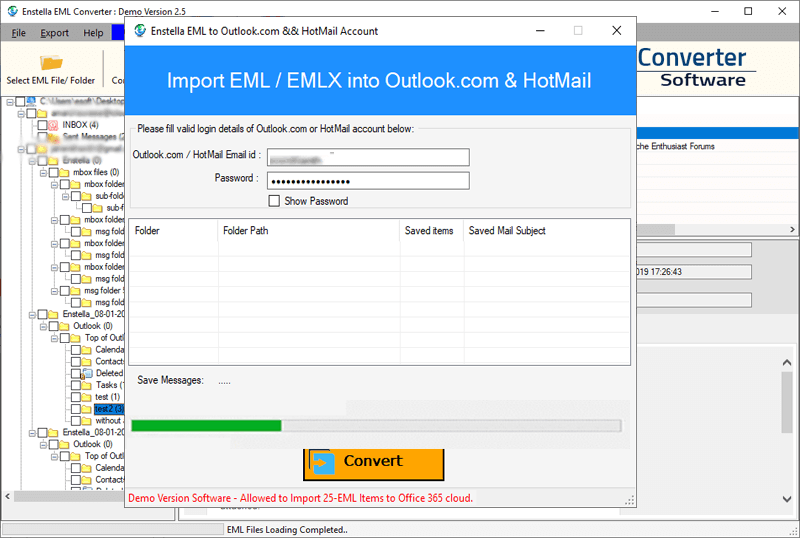The height and width of the screenshot is (538, 800).
Task: Click the folder icon beside mbox files (0)
Action: [x=64, y=173]
